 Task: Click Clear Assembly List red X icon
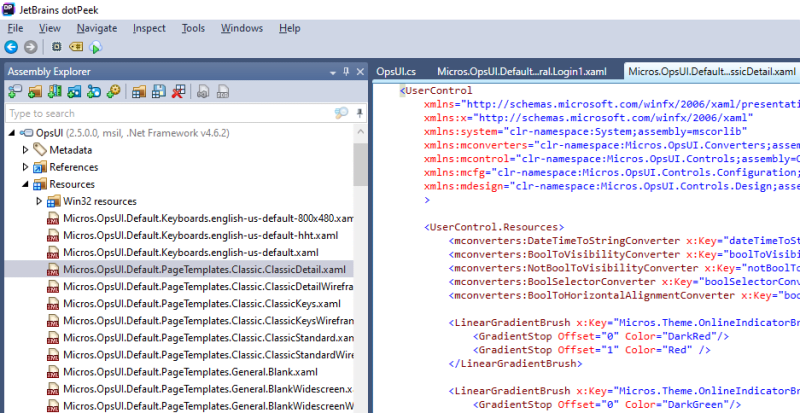tap(178, 92)
